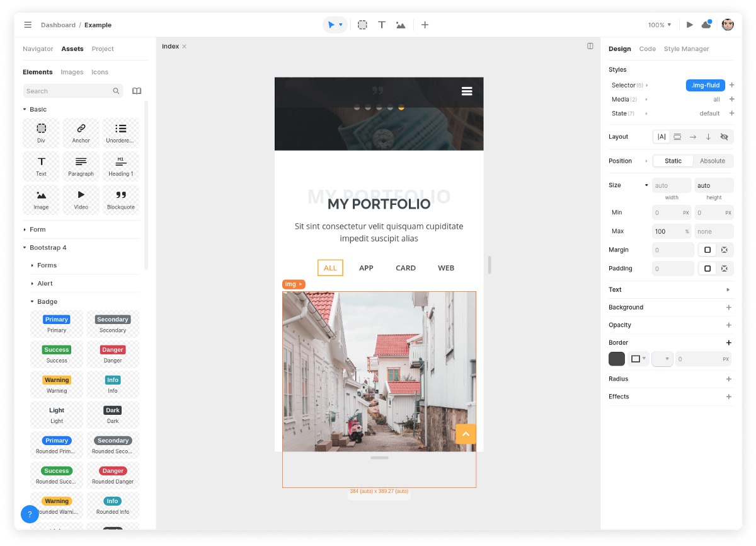Screen dimensions: 756x546
Task: Select the Image tool in top toolbar
Action: [x=401, y=25]
